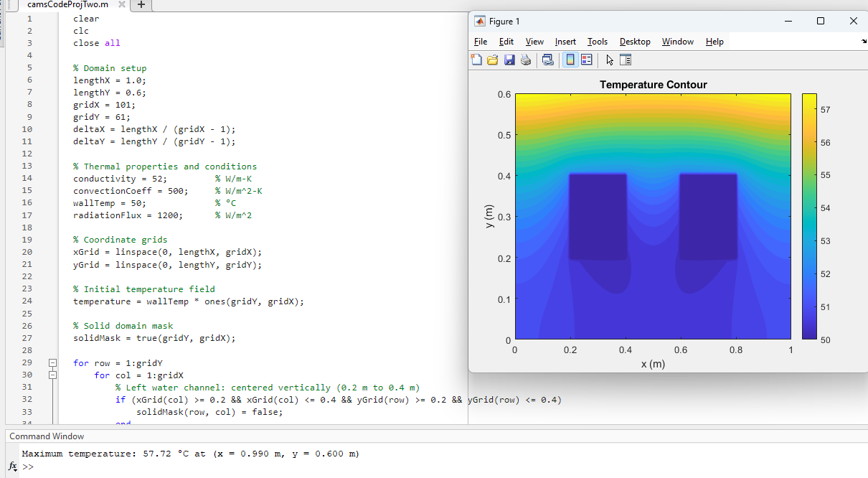Click the left dark water channel in plot
Viewport: 868px width, 478px height.
598,216
